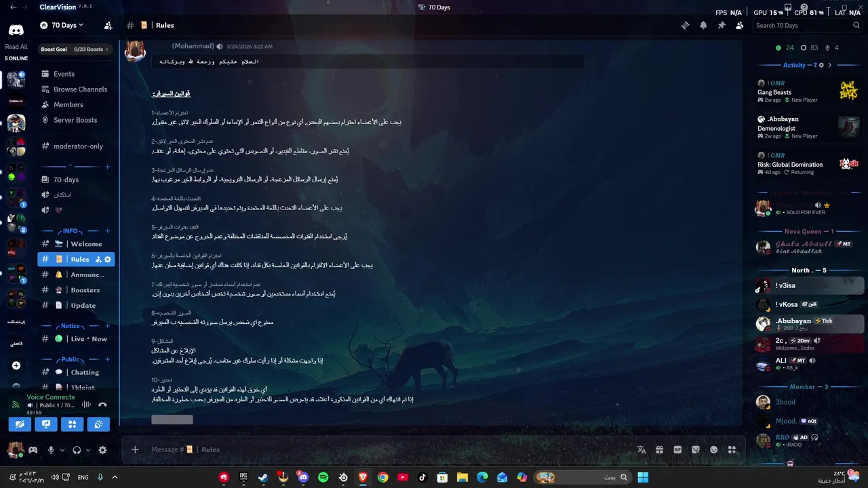Screen dimensions: 868x488
Task: Collapse the INFO category
Action: [70, 231]
